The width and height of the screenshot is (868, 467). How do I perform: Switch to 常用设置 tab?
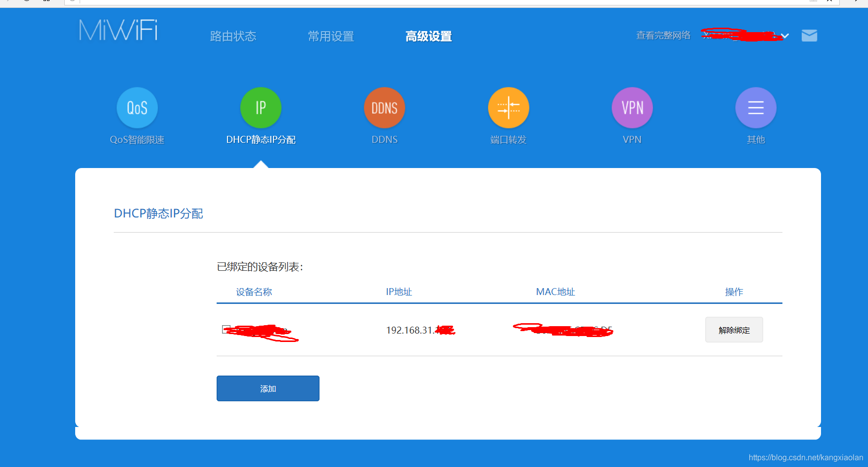(331, 36)
